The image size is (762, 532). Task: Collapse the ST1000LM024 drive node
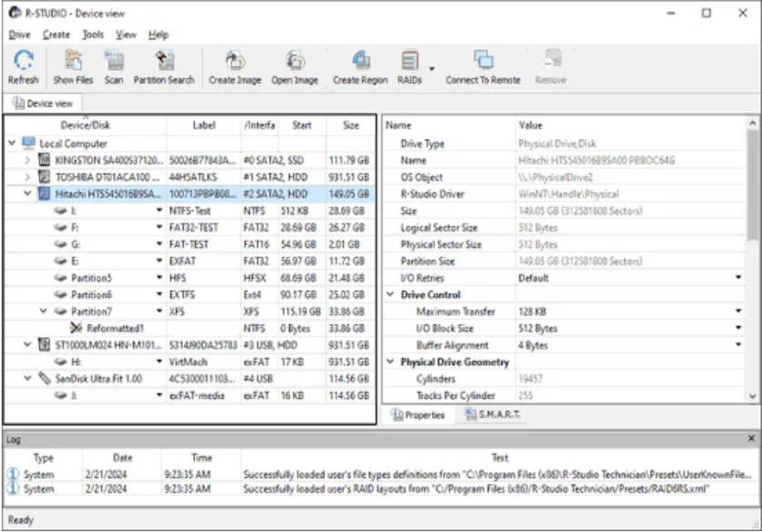(27, 344)
